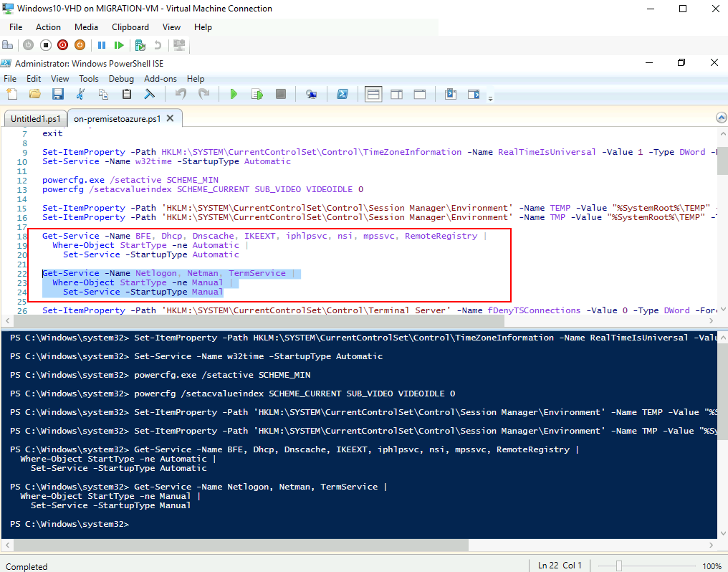Cut selection with scissors icon
Viewport: 728px width, 572px height.
pos(80,94)
